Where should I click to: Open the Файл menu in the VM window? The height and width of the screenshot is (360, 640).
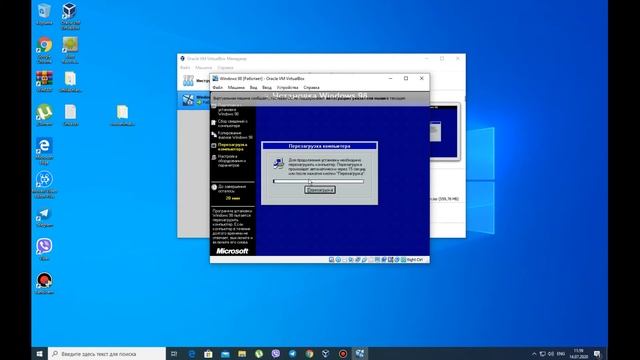218,87
